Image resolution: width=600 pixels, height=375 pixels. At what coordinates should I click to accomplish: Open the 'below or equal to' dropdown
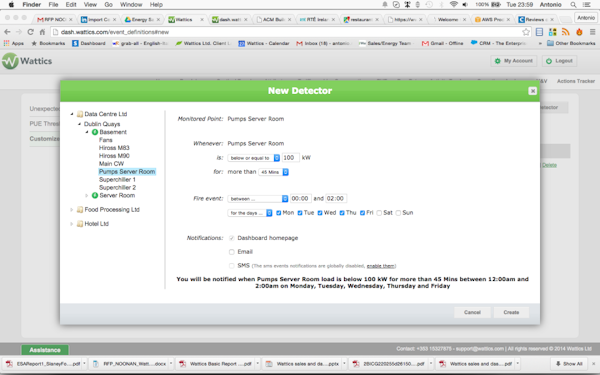coord(254,158)
